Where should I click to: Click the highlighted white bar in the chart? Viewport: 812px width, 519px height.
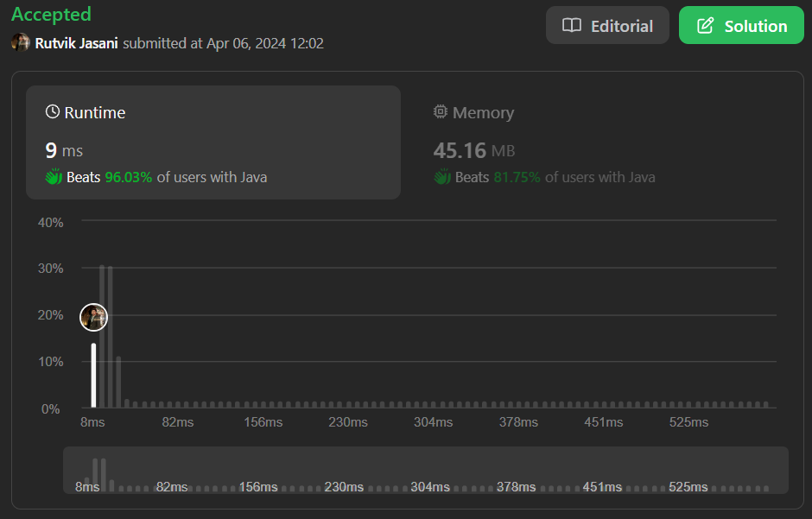click(x=94, y=375)
